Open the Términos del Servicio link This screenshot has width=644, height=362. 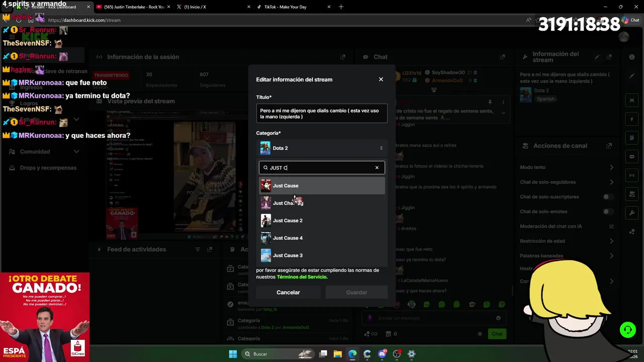(x=301, y=277)
